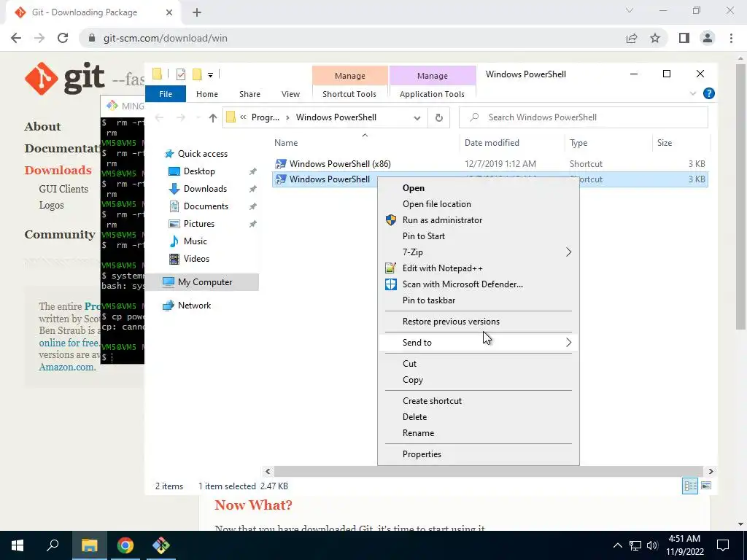The height and width of the screenshot is (560, 747).
Task: Reload the git-scm page in Chrome
Action: click(x=63, y=38)
